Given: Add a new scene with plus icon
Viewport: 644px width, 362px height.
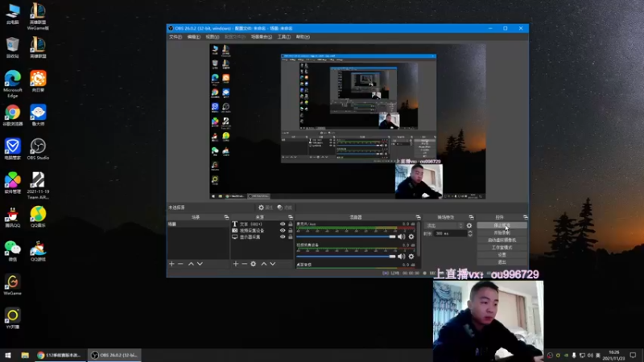Looking at the screenshot, I should pos(171,264).
